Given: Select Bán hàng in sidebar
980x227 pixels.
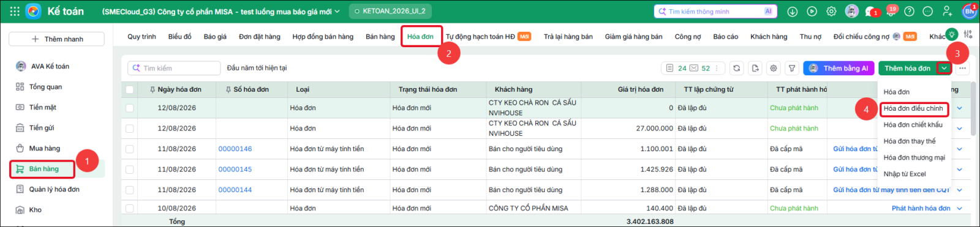Looking at the screenshot, I should [56, 169].
